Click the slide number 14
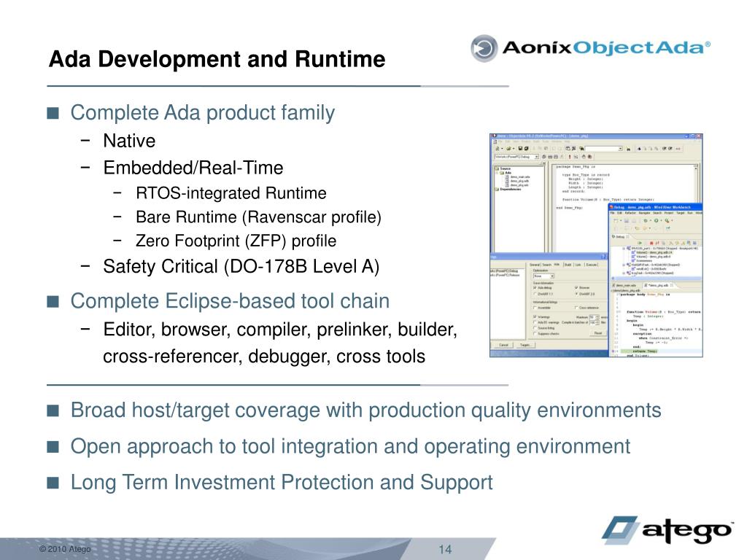 (445, 549)
